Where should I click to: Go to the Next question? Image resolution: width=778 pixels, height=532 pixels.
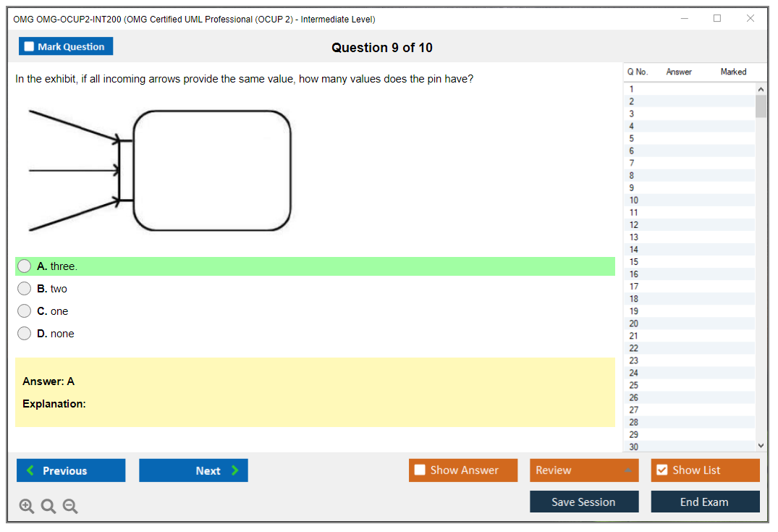193,470
